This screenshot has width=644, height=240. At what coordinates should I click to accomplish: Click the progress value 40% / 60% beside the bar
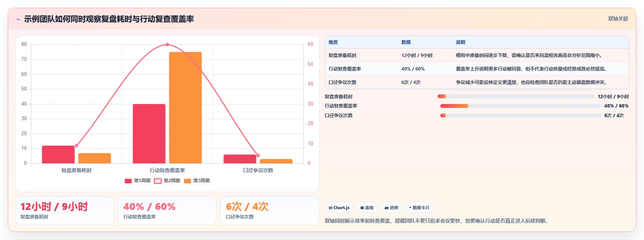(616, 106)
